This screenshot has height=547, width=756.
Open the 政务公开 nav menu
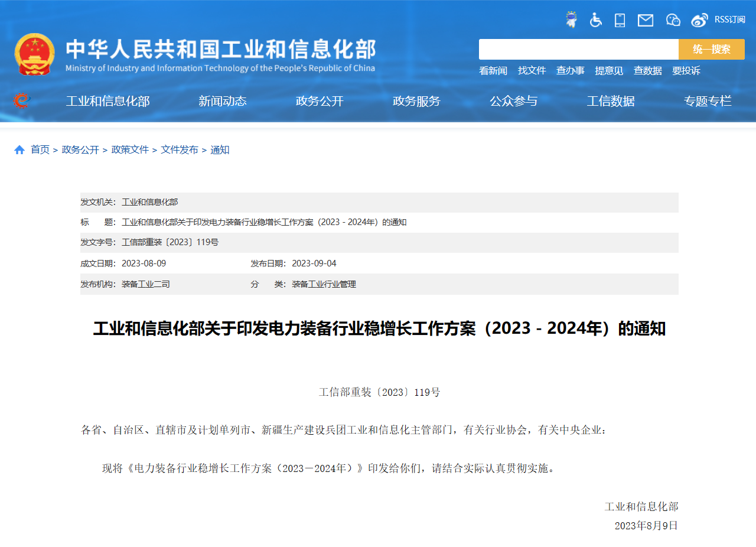click(x=319, y=101)
